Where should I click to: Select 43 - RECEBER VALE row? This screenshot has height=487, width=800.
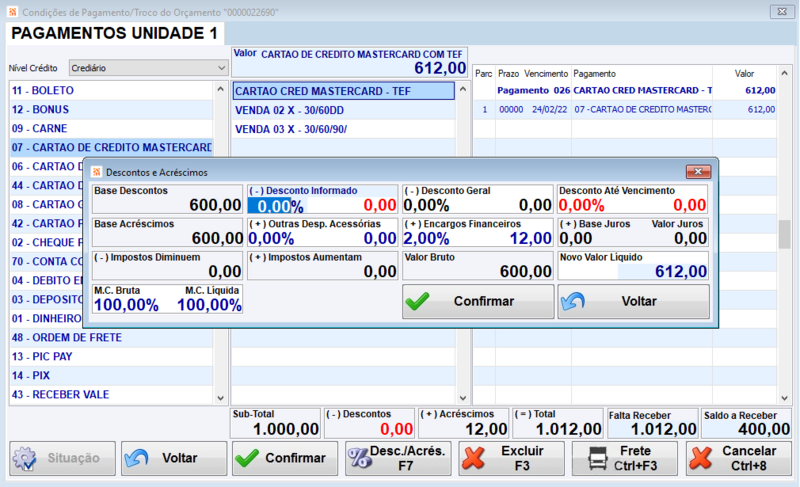[111, 394]
